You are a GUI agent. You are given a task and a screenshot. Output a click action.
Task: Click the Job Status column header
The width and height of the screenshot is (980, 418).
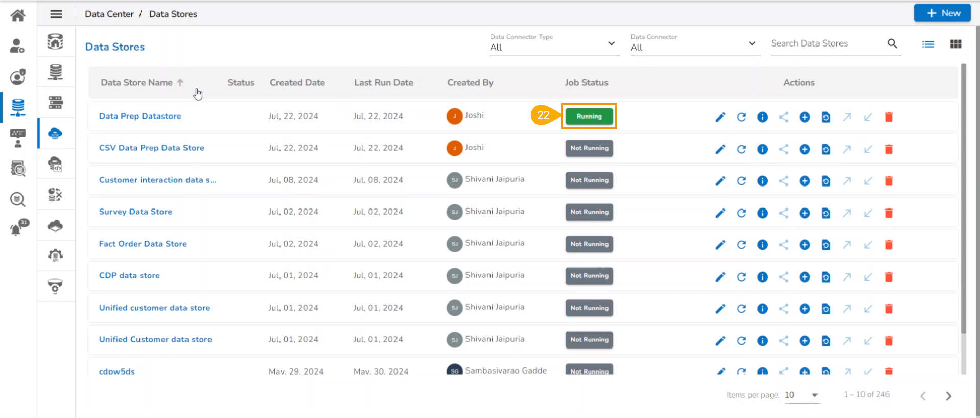(587, 82)
